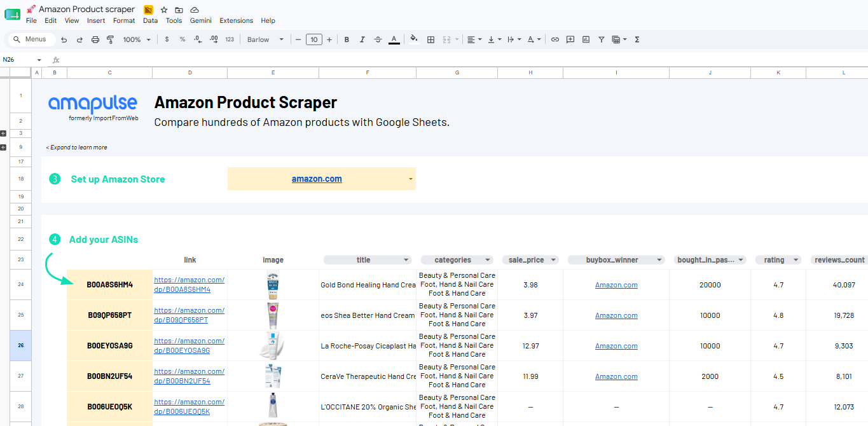Star the Amazon Product scraper document
Viewport: 868px width, 426px height.
pos(164,10)
